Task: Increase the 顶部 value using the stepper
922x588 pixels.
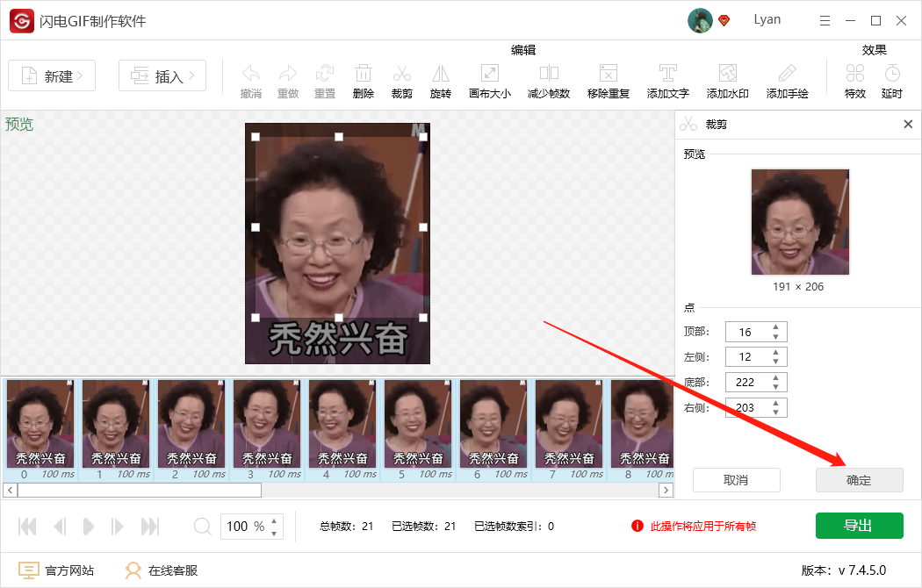Action: 776,327
